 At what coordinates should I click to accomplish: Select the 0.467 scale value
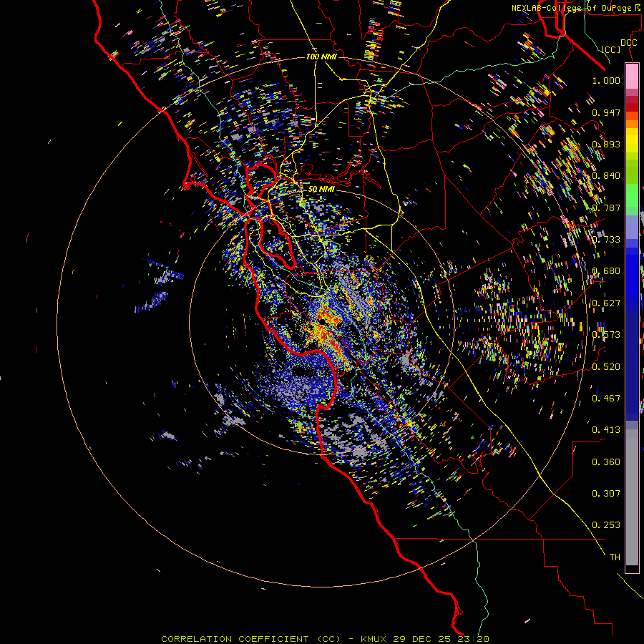click(x=606, y=399)
